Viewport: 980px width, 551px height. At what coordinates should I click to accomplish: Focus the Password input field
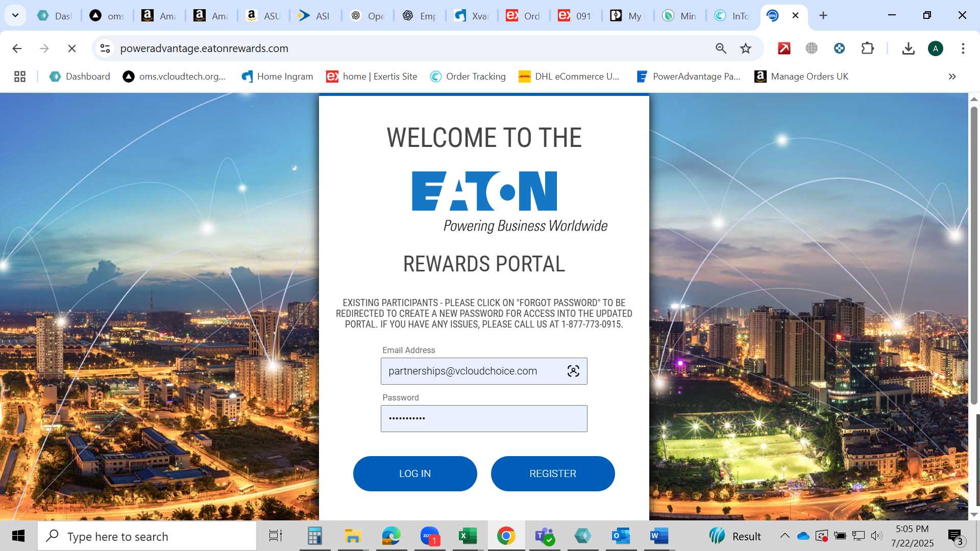[x=484, y=418]
